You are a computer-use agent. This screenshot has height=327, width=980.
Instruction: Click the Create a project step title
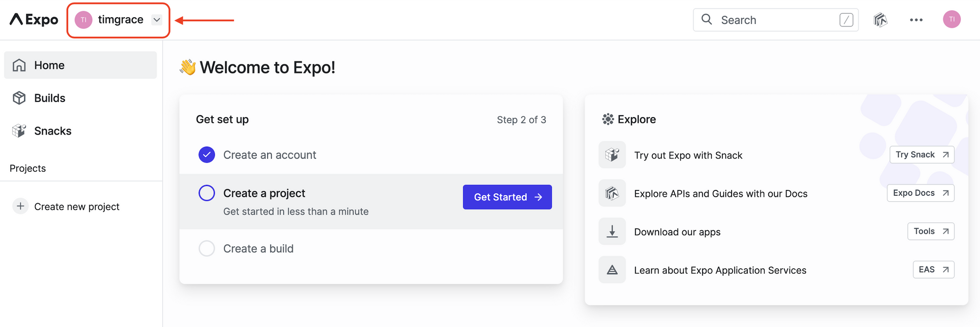(x=264, y=193)
